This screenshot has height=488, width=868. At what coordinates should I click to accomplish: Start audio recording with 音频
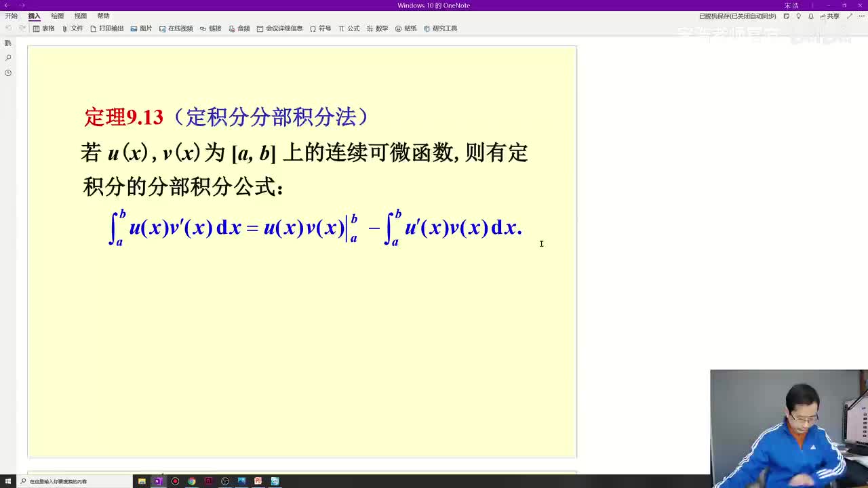(x=239, y=28)
